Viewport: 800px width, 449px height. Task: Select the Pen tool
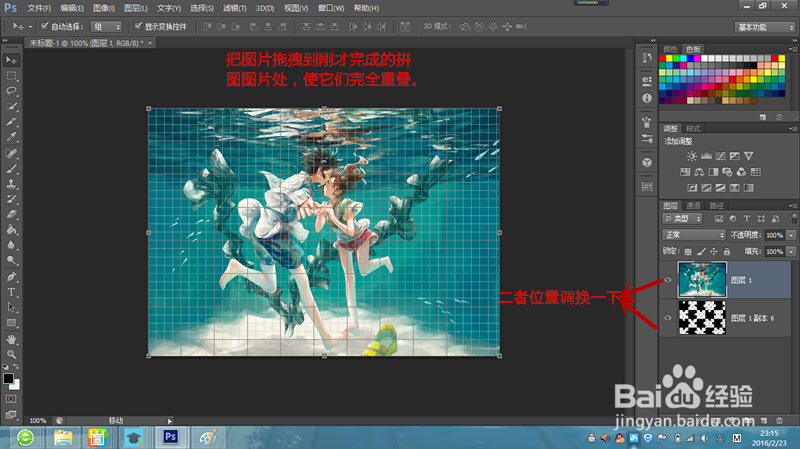coord(11,277)
